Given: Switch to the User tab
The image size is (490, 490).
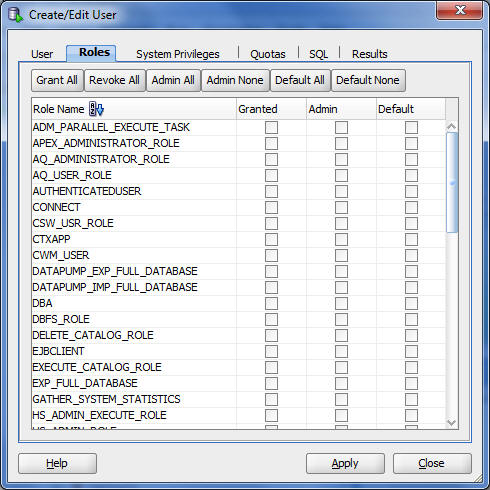Looking at the screenshot, I should 42,54.
